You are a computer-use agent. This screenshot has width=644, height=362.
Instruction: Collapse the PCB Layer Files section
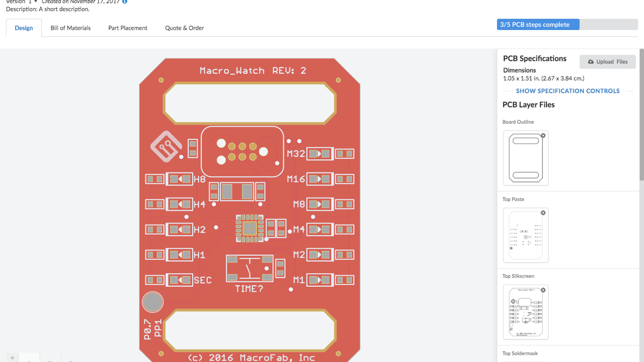529,105
